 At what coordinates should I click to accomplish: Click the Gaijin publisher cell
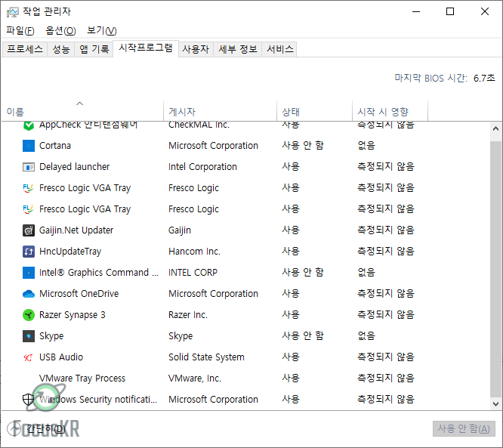click(x=180, y=230)
